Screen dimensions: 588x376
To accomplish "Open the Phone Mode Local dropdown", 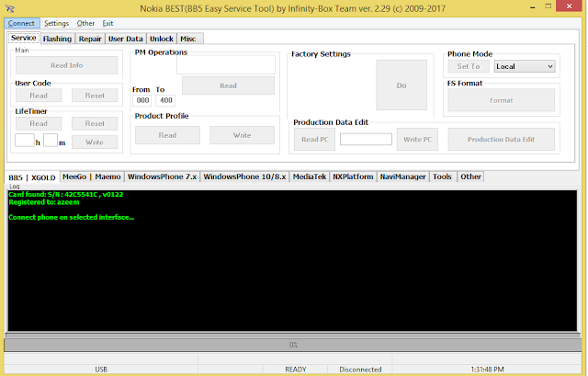I will tap(525, 66).
